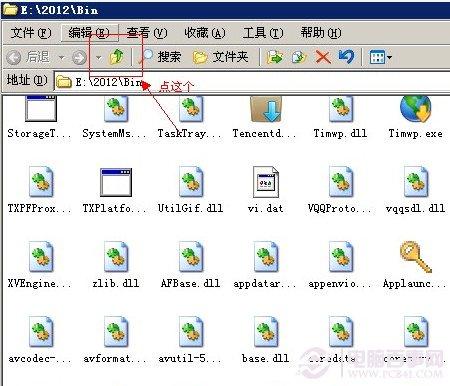Select the zlib.dll file icon
This screenshot has width=450, height=386.
point(116,257)
